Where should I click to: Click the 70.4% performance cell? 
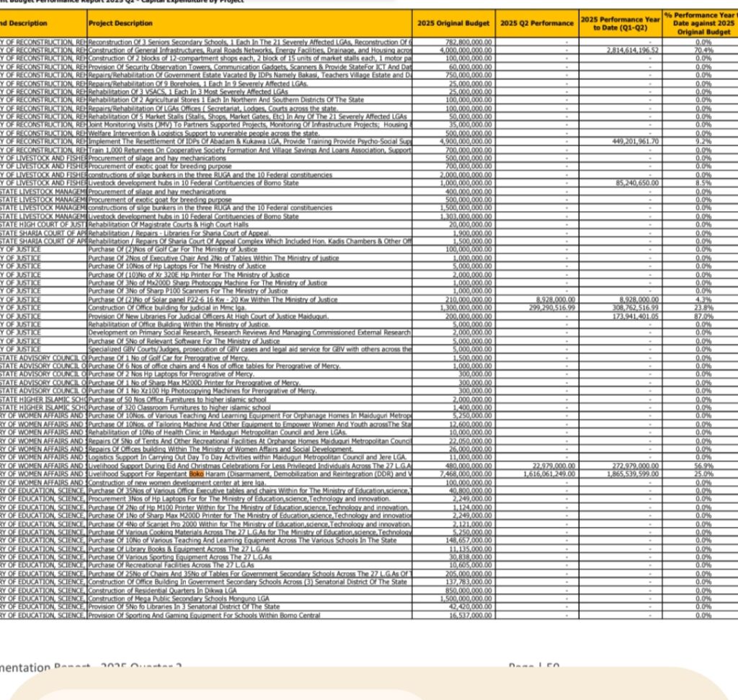coord(703,50)
